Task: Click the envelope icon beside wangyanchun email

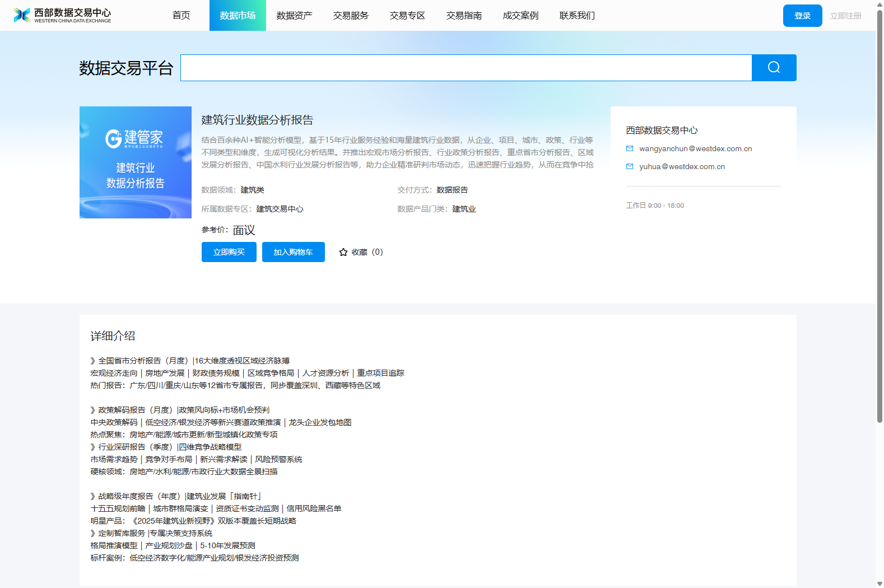Action: coord(630,149)
